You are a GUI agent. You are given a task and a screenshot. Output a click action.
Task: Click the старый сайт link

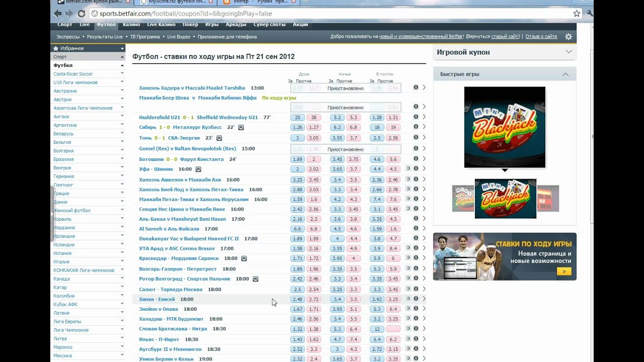pyautogui.click(x=505, y=37)
